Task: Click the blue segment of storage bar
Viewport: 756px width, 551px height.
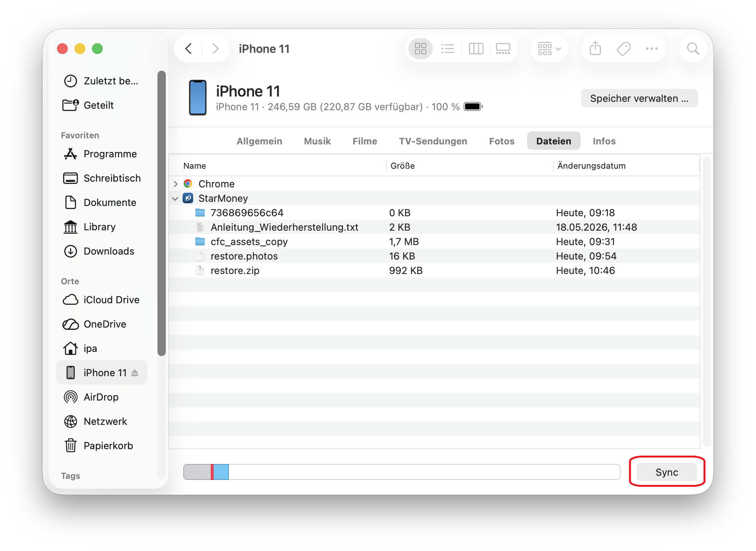Action: pyautogui.click(x=221, y=472)
